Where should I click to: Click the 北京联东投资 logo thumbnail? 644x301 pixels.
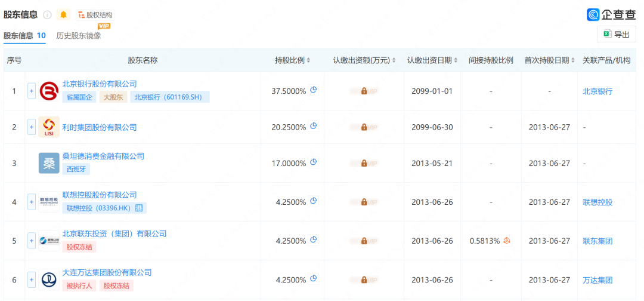[49, 241]
